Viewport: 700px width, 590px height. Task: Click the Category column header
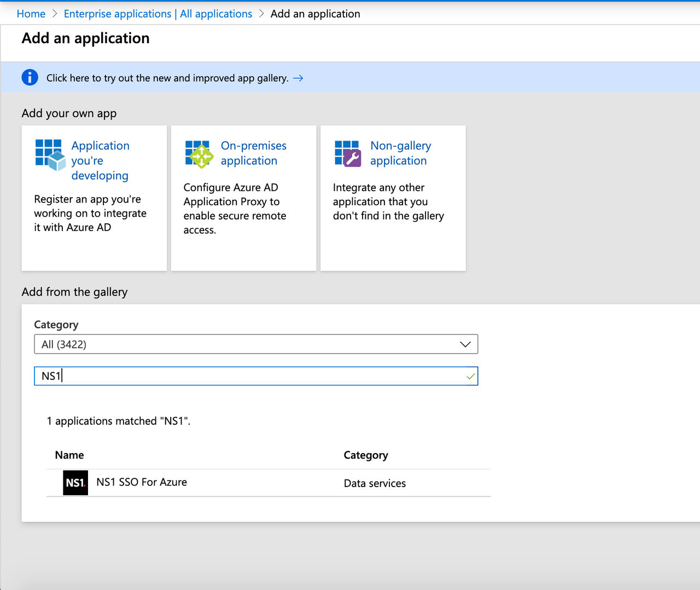tap(366, 455)
